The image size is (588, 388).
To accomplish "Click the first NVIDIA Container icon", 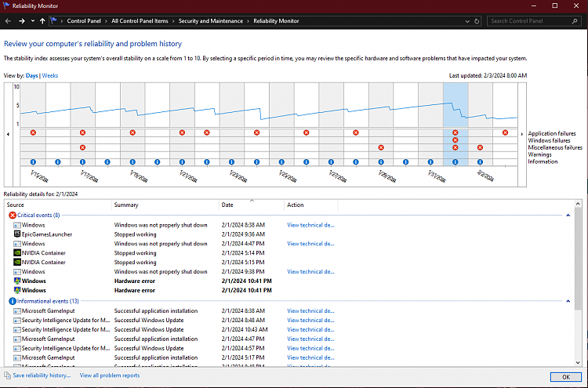I will (x=16, y=253).
